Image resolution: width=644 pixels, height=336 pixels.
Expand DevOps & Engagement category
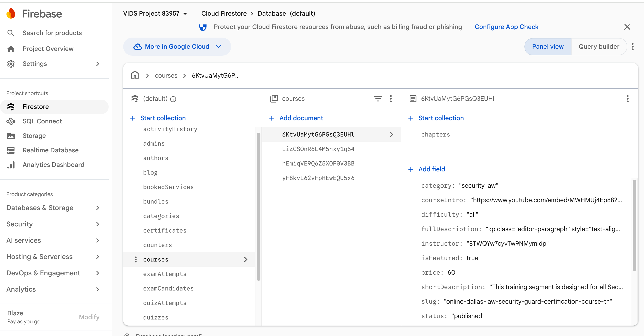[x=53, y=273]
